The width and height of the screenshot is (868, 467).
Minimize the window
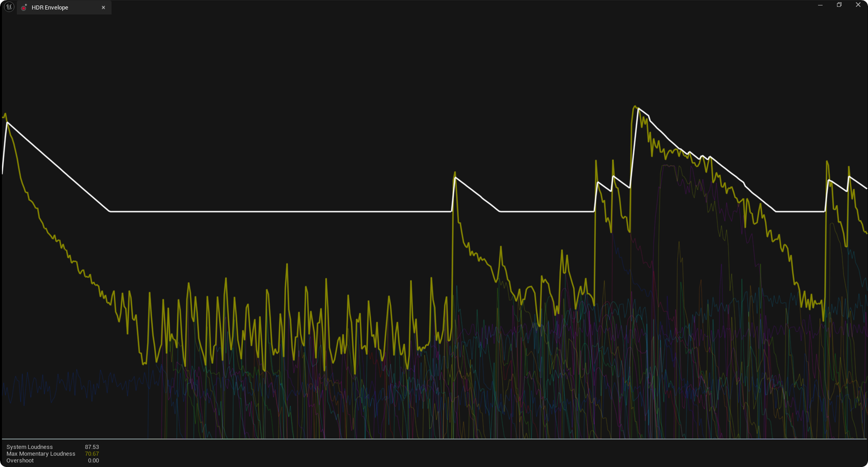820,5
